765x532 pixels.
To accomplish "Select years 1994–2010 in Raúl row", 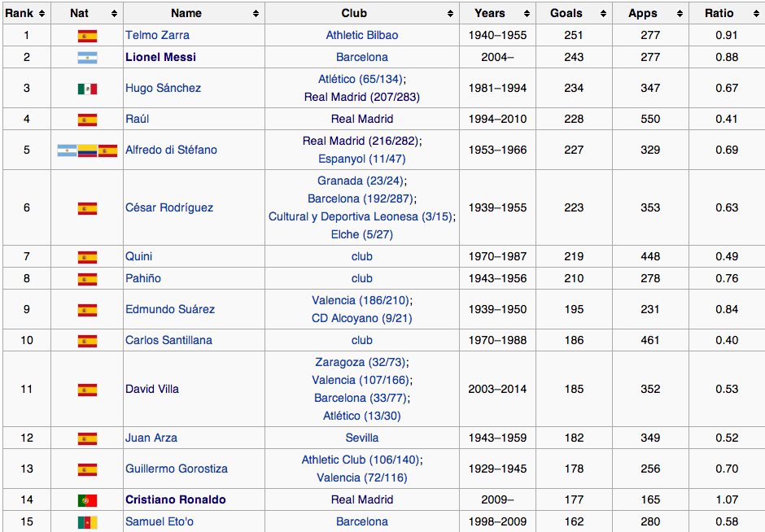I will click(x=497, y=119).
